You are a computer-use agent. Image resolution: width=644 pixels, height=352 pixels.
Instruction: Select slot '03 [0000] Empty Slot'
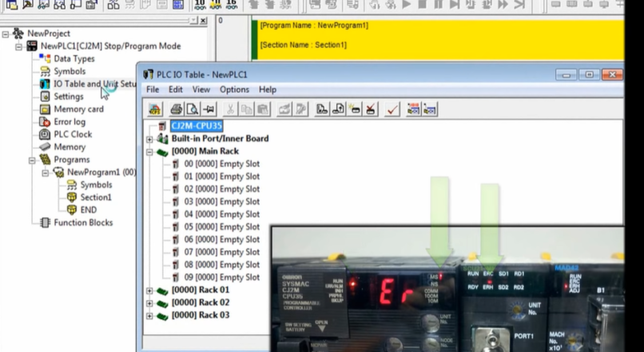(222, 202)
